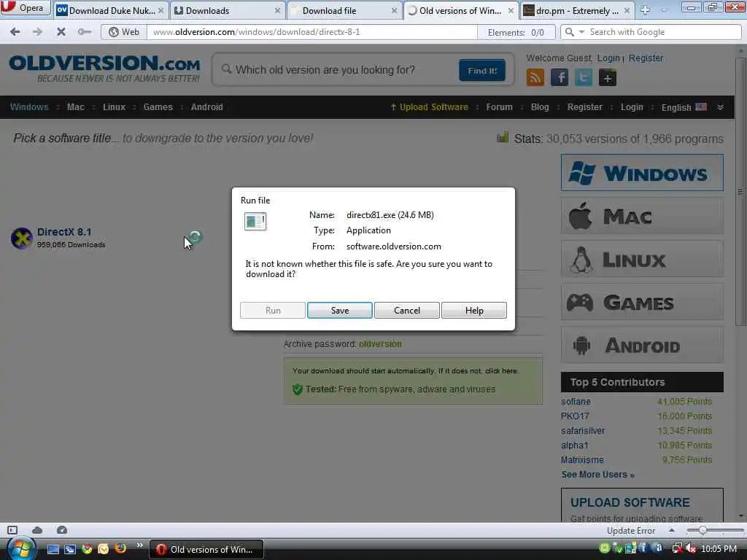
Task: Open the Windows nav menu item
Action: click(x=29, y=106)
